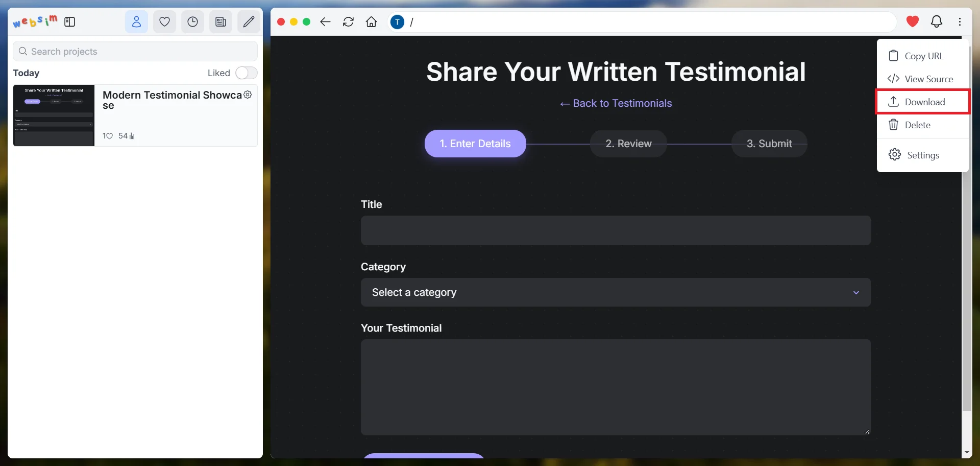Choose Download from the menu
980x466 pixels.
point(923,102)
